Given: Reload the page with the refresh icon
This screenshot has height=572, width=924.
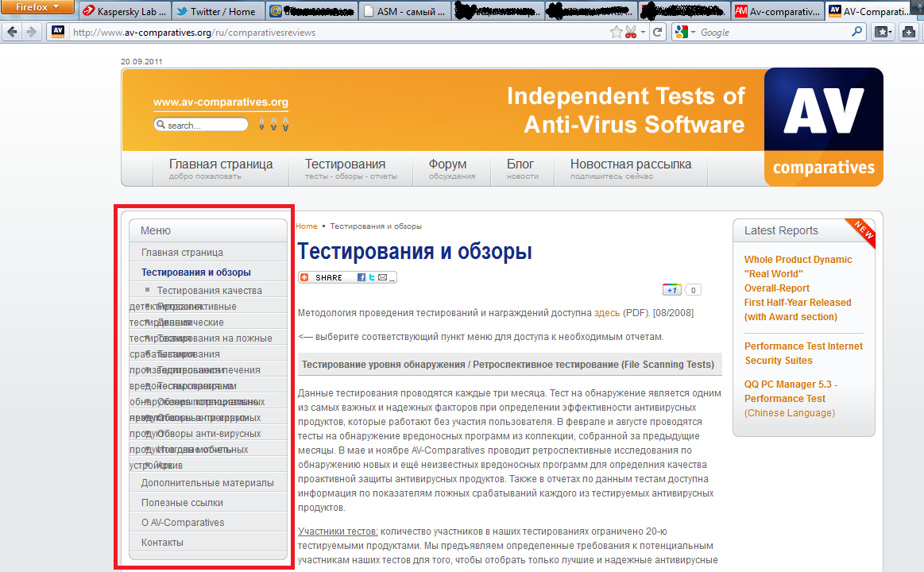Looking at the screenshot, I should coord(658,32).
